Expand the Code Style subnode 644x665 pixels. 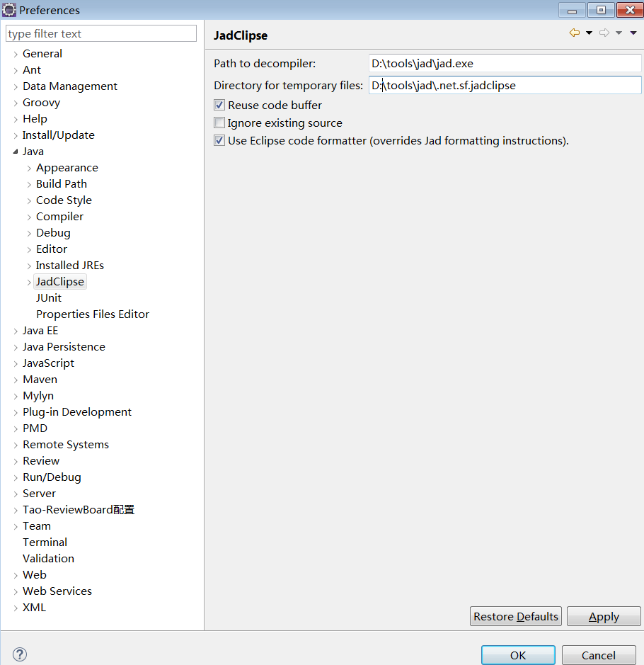[29, 200]
